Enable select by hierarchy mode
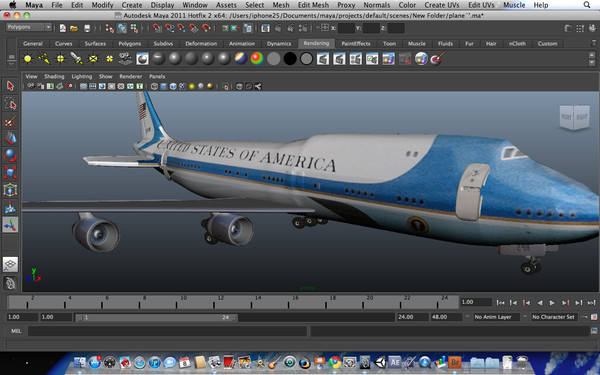 pyautogui.click(x=110, y=28)
